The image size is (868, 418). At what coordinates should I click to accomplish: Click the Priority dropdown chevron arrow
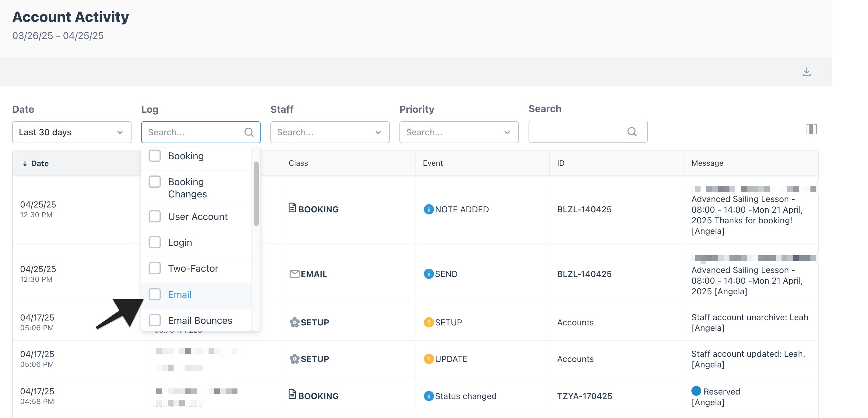[x=507, y=133]
